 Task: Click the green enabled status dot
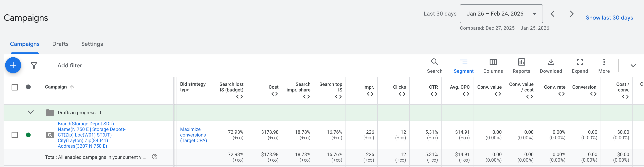pos(28,135)
